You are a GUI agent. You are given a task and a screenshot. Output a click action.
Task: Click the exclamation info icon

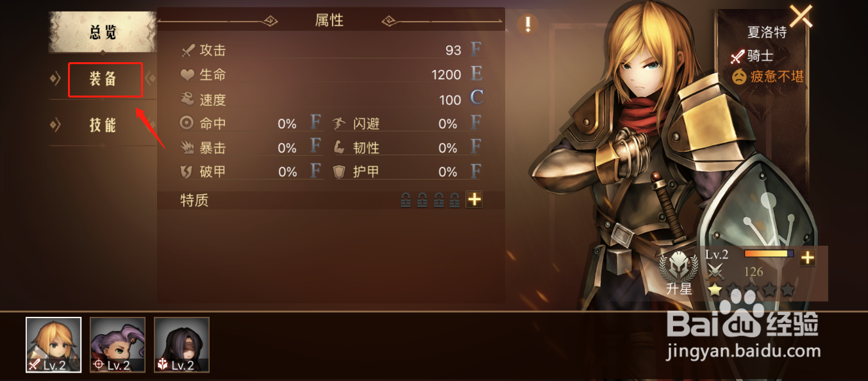(528, 25)
